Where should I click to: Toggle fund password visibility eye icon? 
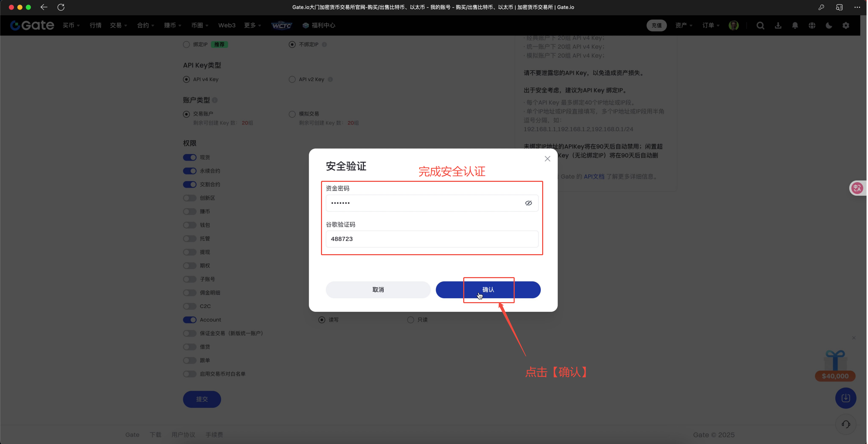[528, 203]
